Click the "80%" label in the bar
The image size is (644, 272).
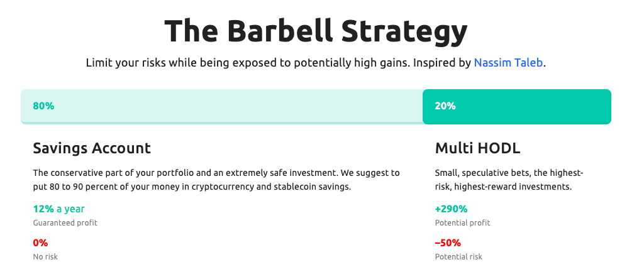pyautogui.click(x=43, y=106)
